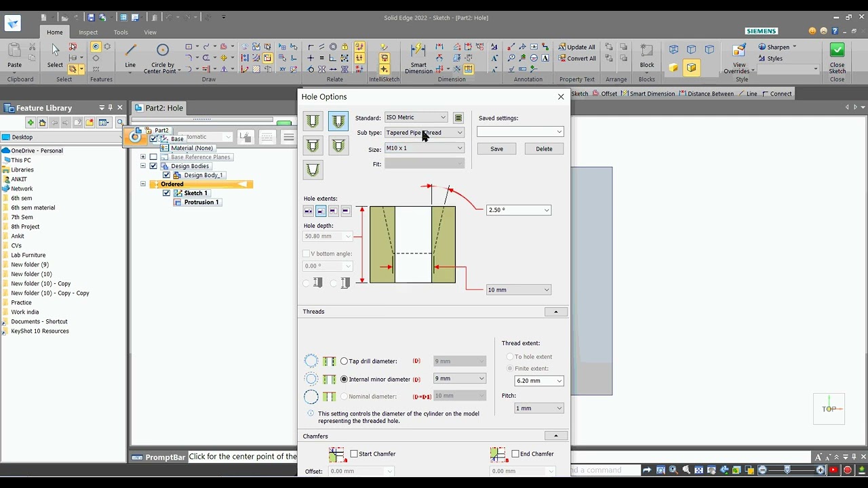Choose the finite hole extents icon
The image size is (868, 488).
[x=321, y=211]
